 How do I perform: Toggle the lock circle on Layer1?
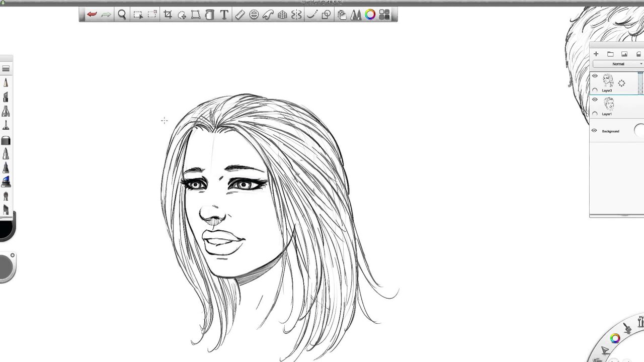coord(595,114)
